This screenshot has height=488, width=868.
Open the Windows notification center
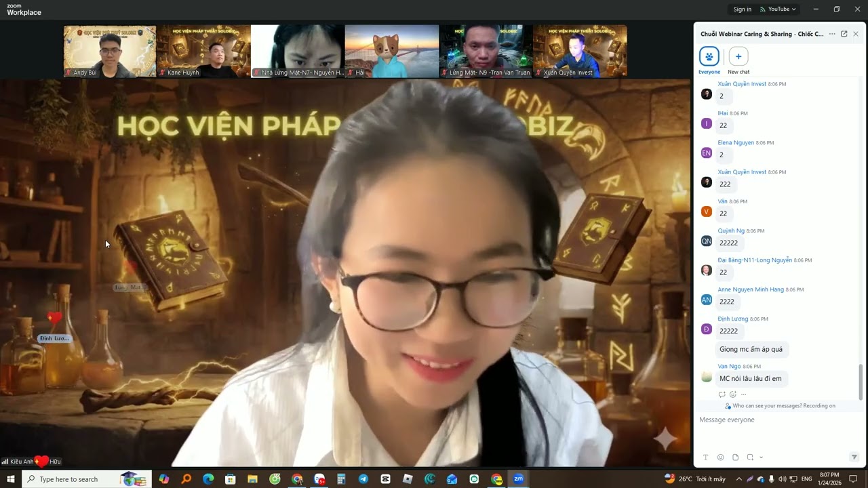coord(853,479)
